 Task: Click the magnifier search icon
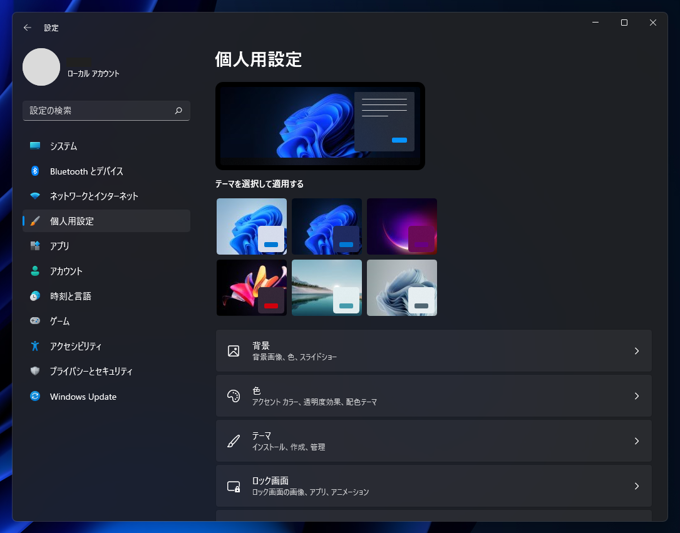point(178,111)
